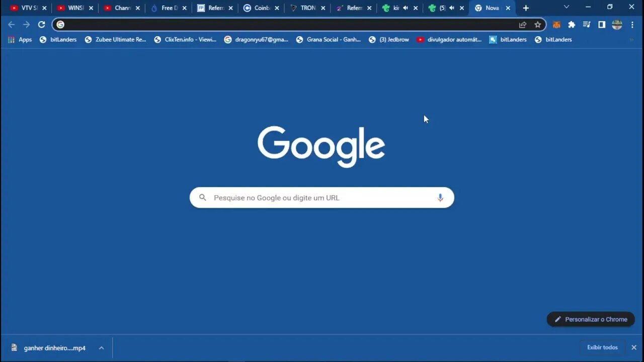Open the Extensions puzzle-piece menu
The width and height of the screenshot is (644, 362).
(572, 25)
